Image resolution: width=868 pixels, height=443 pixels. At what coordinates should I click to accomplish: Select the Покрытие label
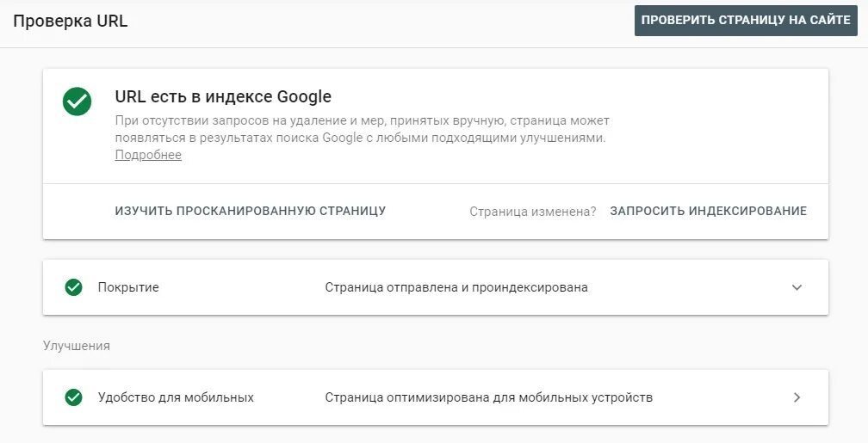click(128, 287)
